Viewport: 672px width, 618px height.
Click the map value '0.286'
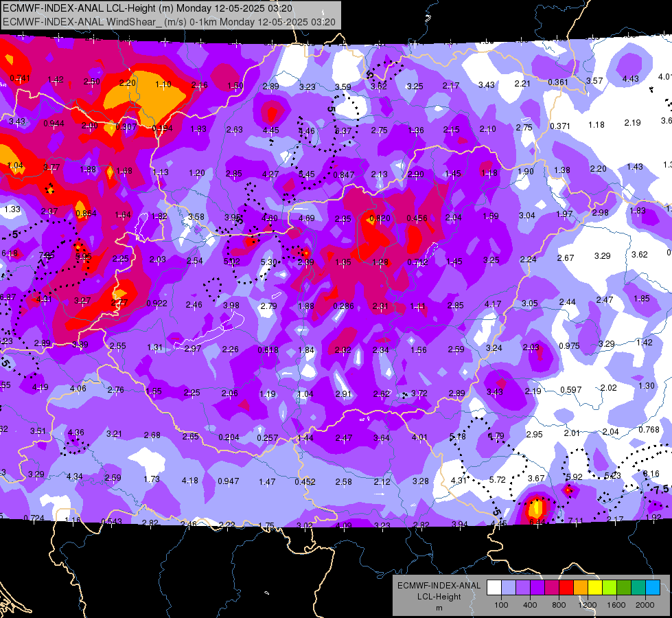pyautogui.click(x=344, y=306)
